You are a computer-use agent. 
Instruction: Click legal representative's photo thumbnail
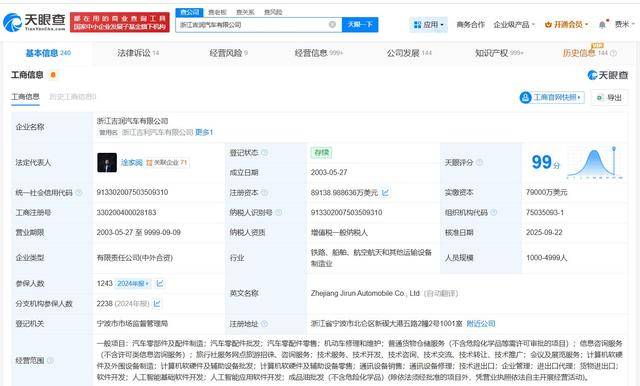107,162
